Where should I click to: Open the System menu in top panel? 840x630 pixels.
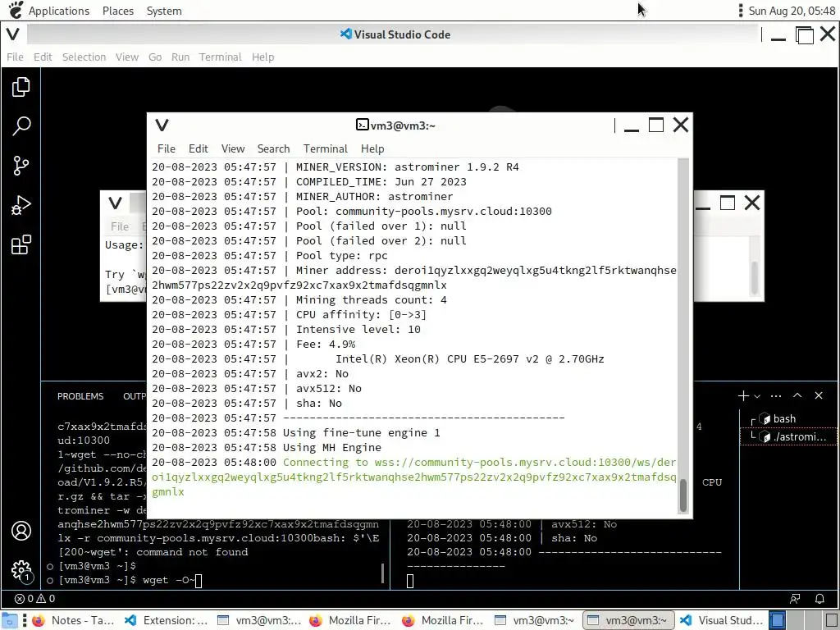[x=164, y=11]
